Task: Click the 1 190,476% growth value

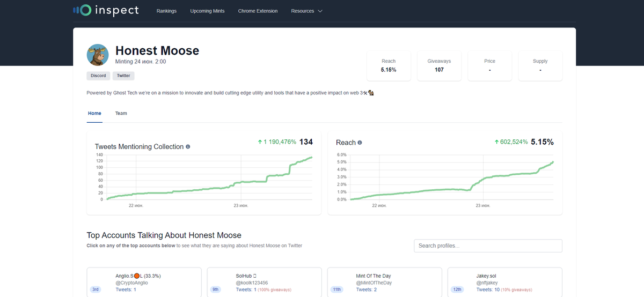Action: tap(277, 142)
